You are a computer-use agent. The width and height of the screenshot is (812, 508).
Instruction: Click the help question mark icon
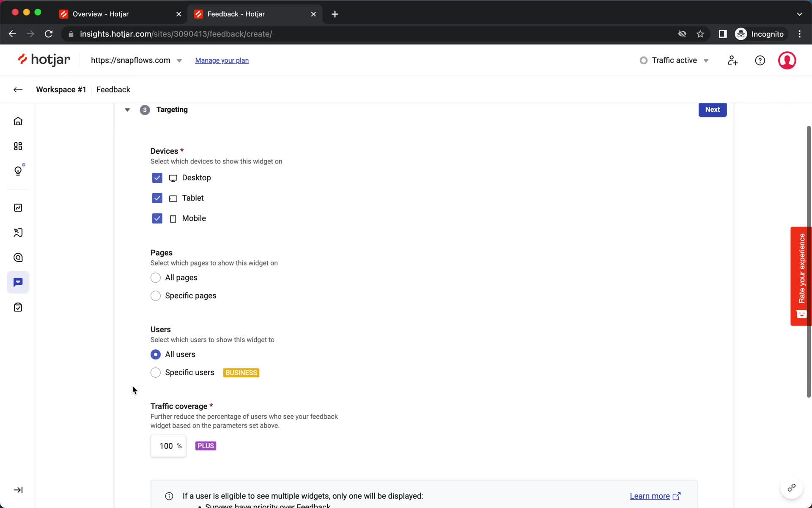click(760, 60)
